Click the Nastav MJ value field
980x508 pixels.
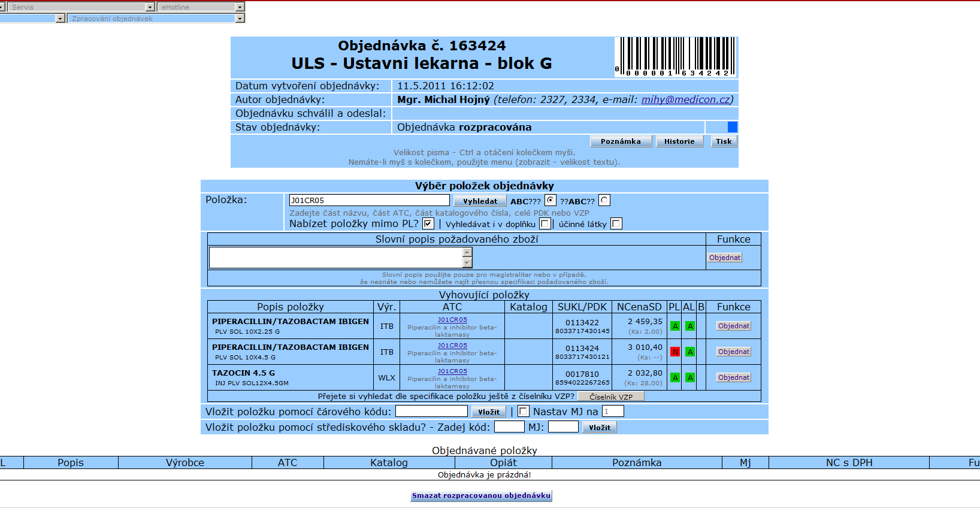point(613,411)
